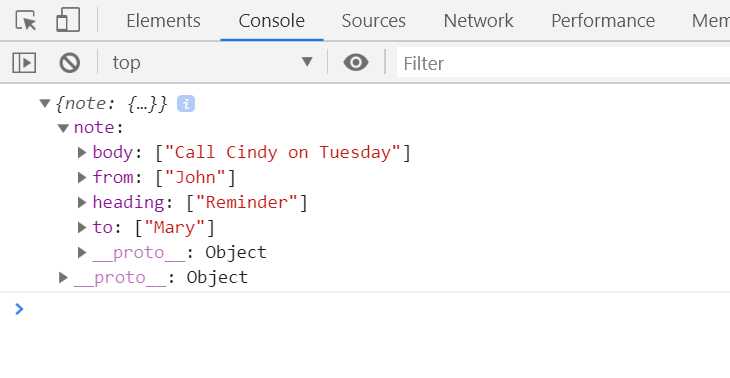The height and width of the screenshot is (378, 730).
Task: Expand the from array entry
Action: [x=82, y=177]
